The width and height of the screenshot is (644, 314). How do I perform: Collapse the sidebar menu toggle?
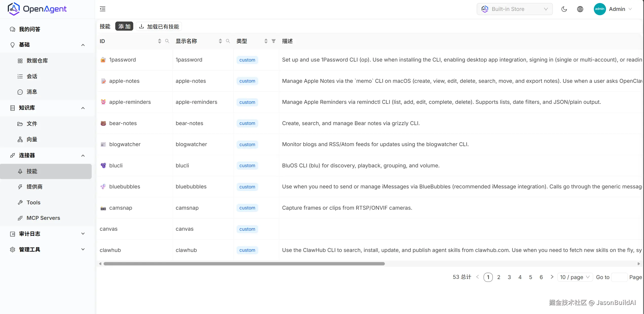[103, 9]
